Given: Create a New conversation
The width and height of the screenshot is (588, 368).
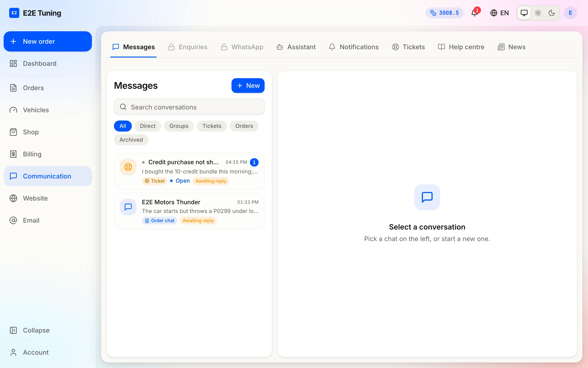Looking at the screenshot, I should [x=248, y=86].
